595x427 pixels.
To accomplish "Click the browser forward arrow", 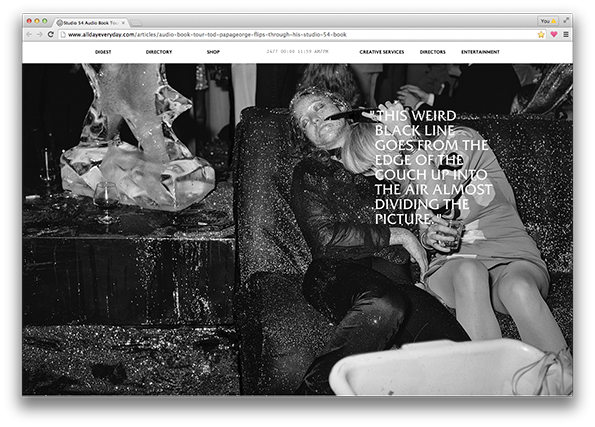I will point(40,35).
